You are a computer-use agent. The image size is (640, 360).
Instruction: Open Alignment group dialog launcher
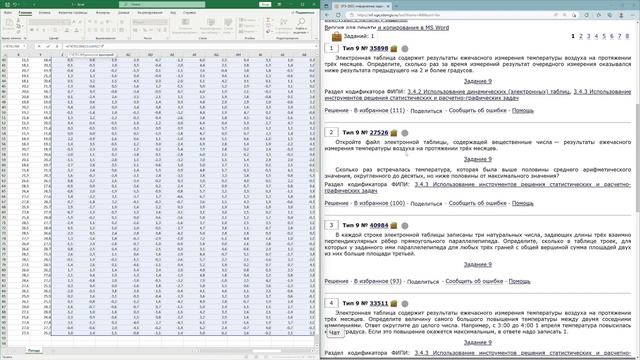tap(128, 38)
